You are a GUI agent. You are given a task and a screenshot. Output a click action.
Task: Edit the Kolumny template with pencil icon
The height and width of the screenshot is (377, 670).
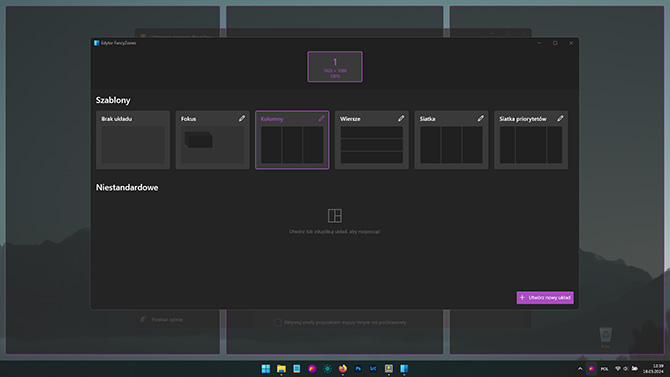(321, 118)
